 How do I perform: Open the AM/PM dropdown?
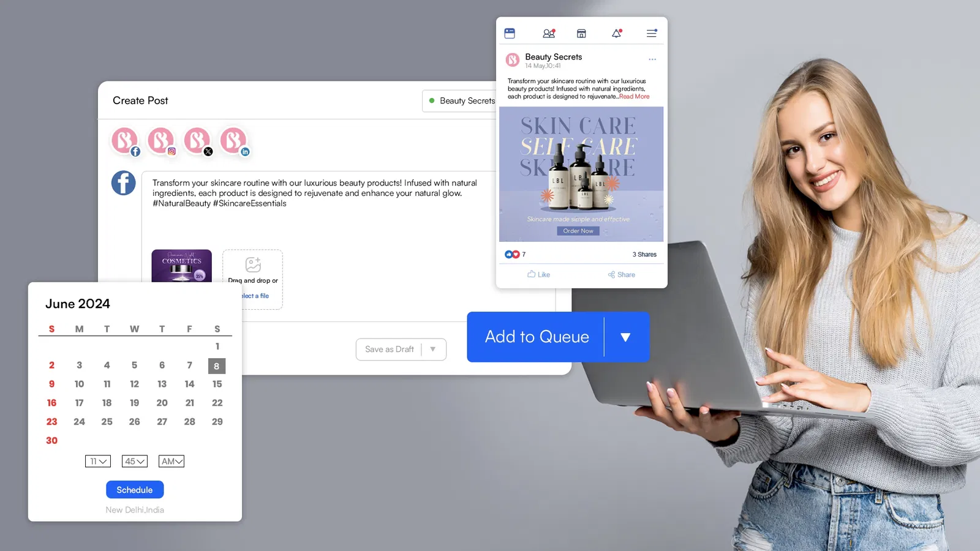(x=171, y=462)
